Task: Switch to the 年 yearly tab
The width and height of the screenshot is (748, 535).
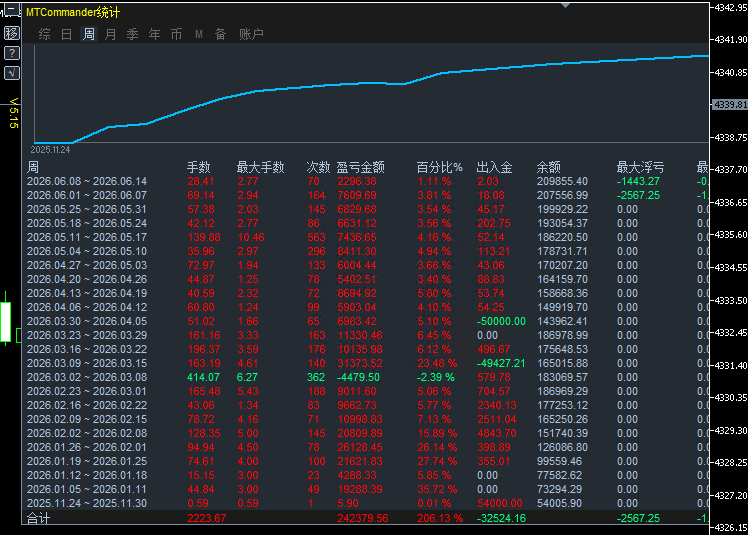Action: (154, 34)
